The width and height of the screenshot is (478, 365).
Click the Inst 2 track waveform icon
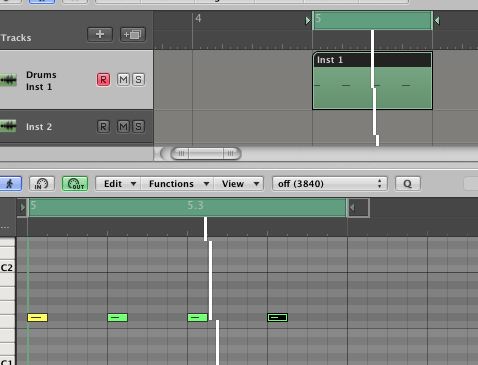point(8,126)
